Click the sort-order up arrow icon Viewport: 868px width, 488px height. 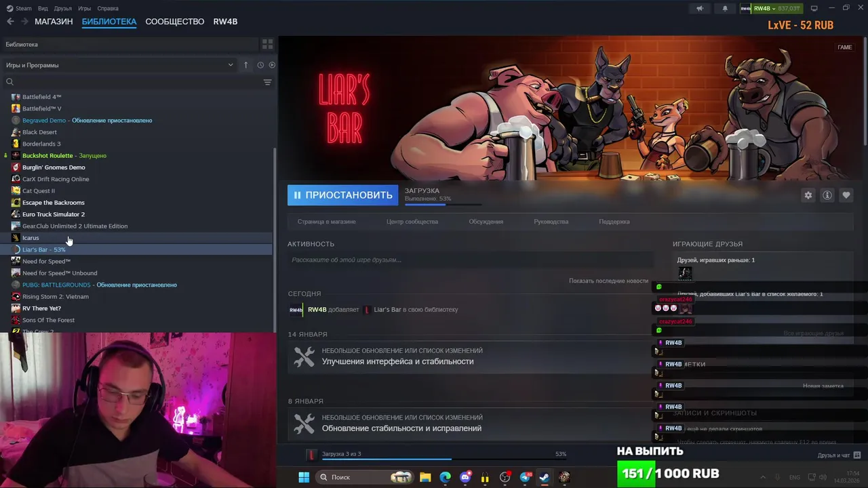(246, 65)
